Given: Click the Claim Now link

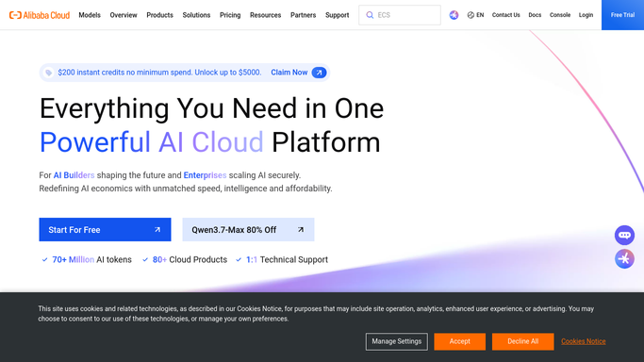Looking at the screenshot, I should pos(289,73).
